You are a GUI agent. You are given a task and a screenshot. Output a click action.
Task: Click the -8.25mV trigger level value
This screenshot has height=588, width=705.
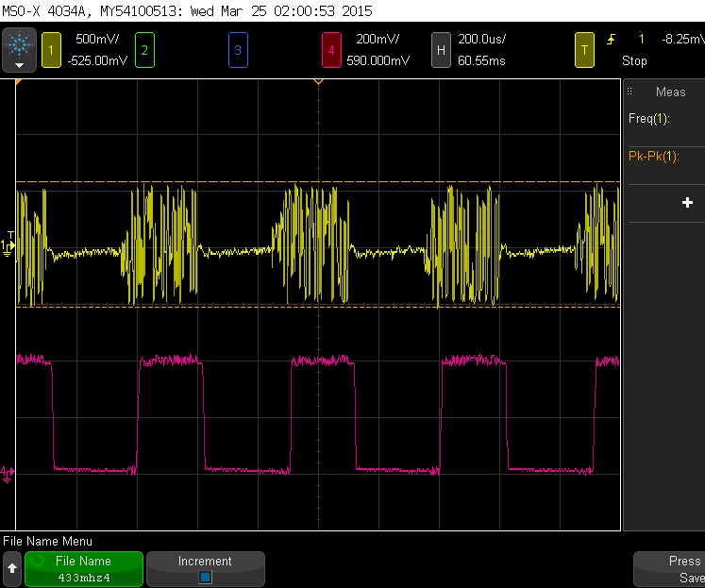coord(683,39)
